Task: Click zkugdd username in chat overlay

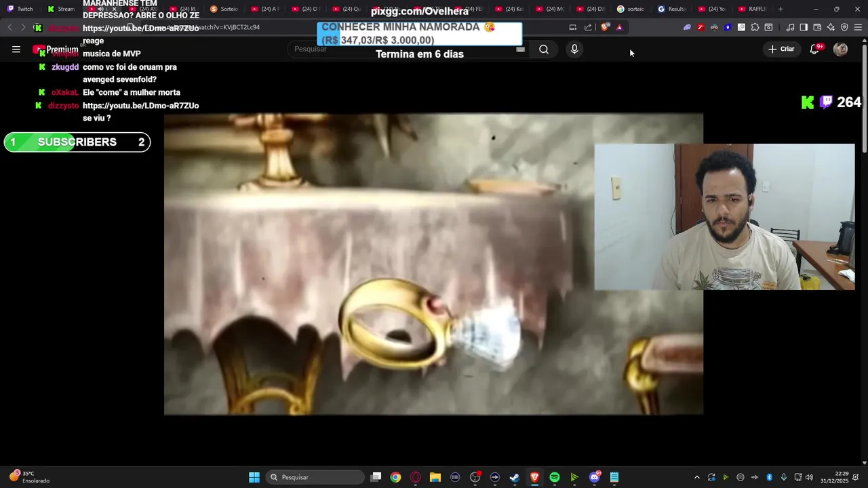Action: pos(65,67)
